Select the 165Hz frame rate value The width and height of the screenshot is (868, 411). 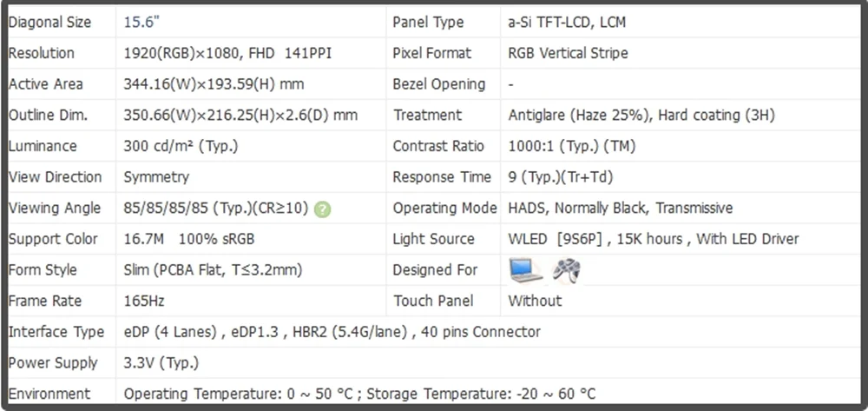[x=144, y=302]
